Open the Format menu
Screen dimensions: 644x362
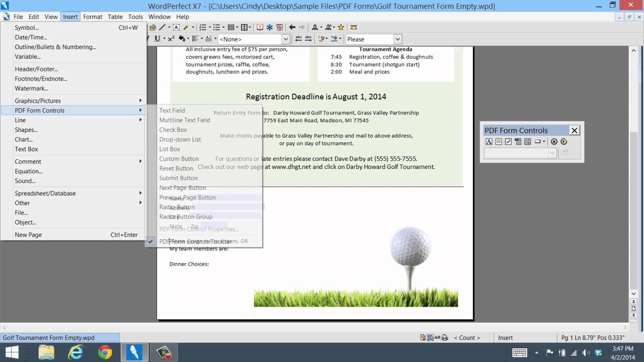pyautogui.click(x=93, y=17)
